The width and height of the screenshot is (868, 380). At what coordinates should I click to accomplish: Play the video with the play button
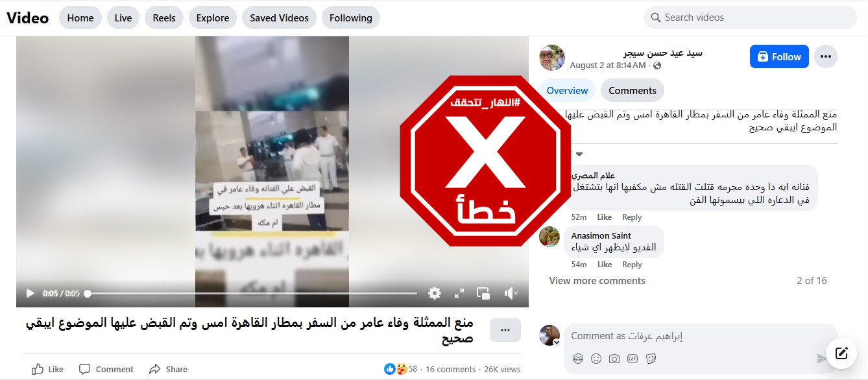pos(30,293)
